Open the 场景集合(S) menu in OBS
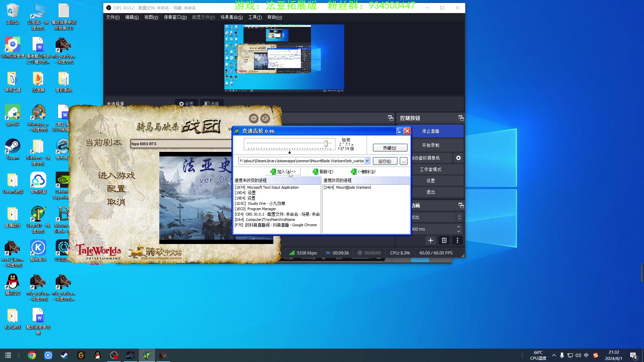The height and width of the screenshot is (362, 644). pos(231,17)
